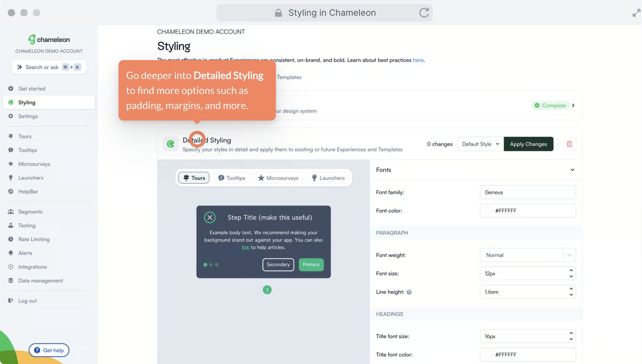642x364 pixels.
Task: Click the Title font color swatch
Action: point(488,355)
